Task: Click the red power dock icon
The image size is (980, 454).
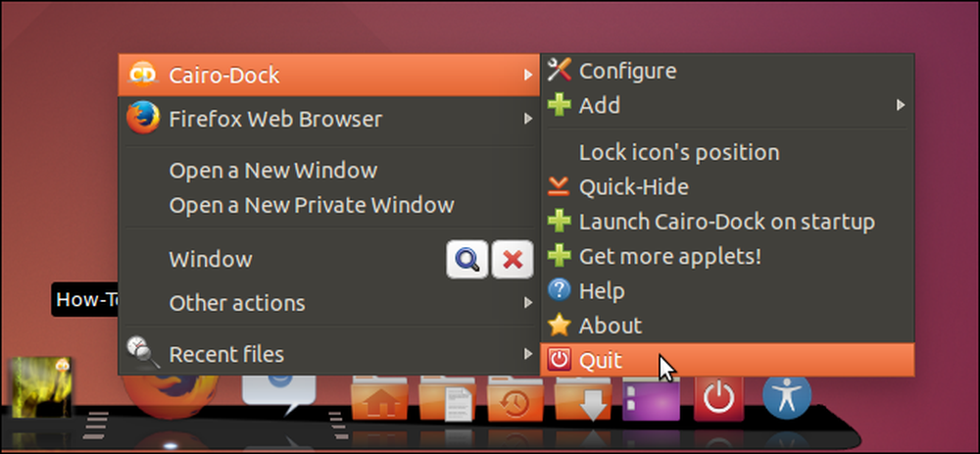Action: 718,398
